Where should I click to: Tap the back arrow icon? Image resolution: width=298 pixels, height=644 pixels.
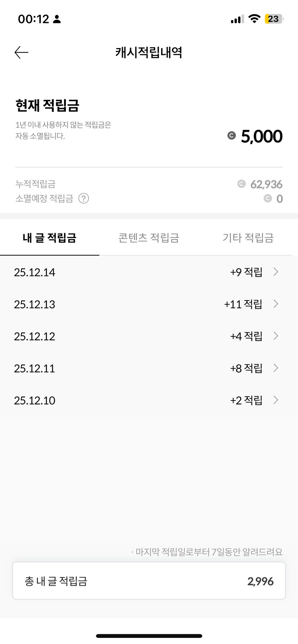pyautogui.click(x=21, y=52)
